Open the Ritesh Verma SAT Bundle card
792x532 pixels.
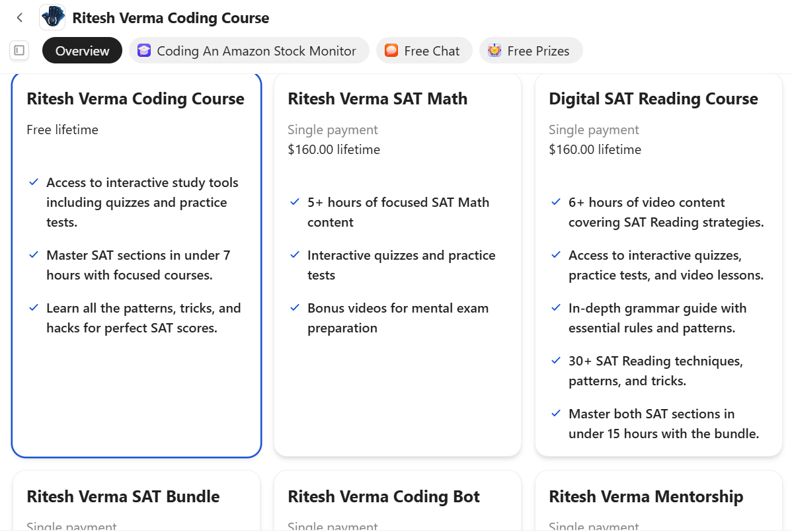point(136,500)
